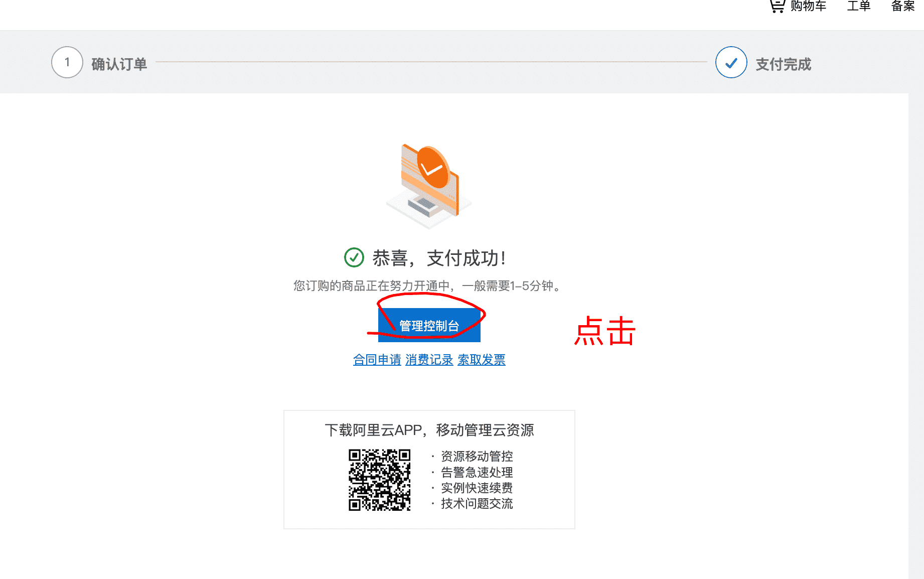Open the 索取发票 link
The width and height of the screenshot is (924, 579).
(481, 360)
